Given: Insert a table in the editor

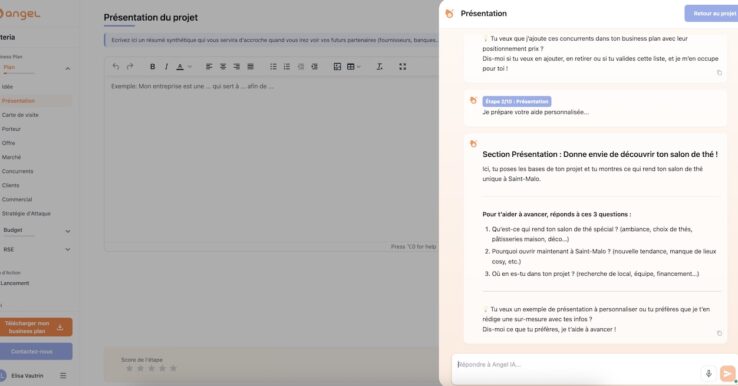Looking at the screenshot, I should click(x=351, y=67).
